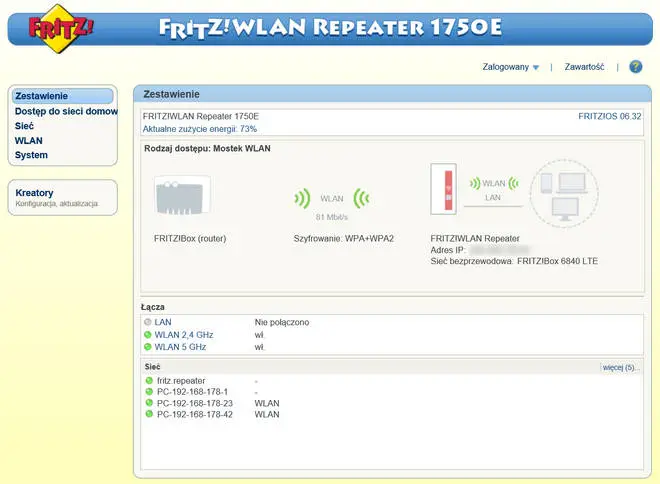Open the Sieć sidebar menu item
Viewport: 660px width, 484px height.
[24, 126]
